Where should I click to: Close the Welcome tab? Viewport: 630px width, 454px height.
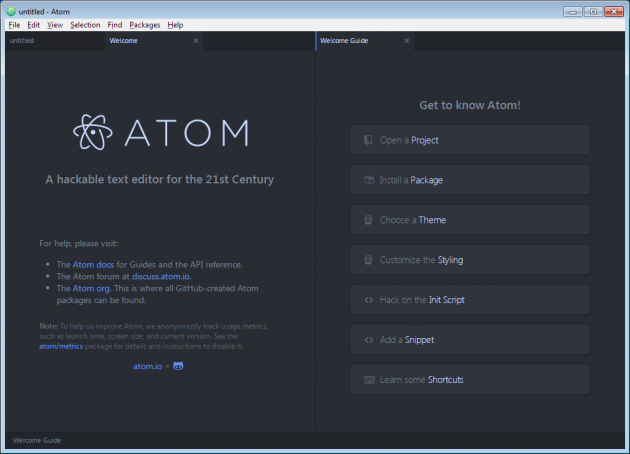pos(196,41)
